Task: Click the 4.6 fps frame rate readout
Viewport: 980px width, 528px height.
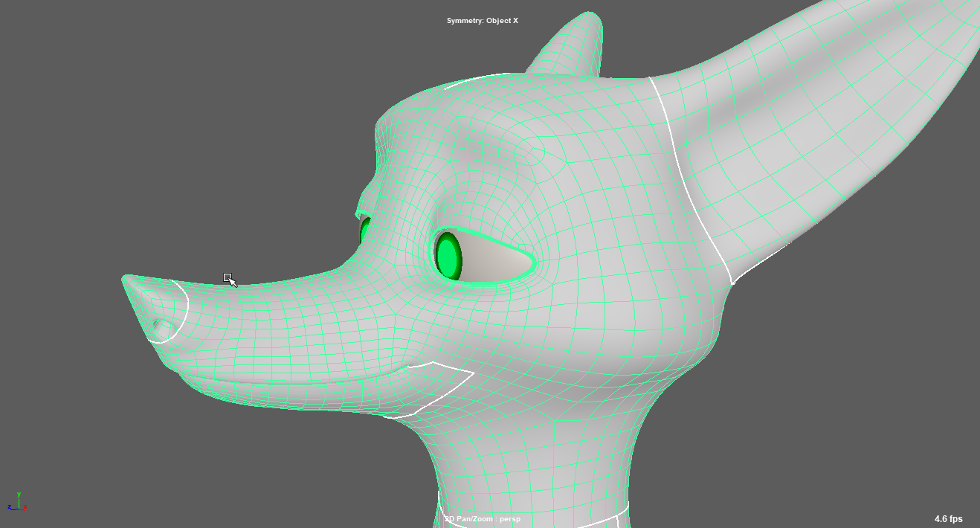Action: [948, 518]
